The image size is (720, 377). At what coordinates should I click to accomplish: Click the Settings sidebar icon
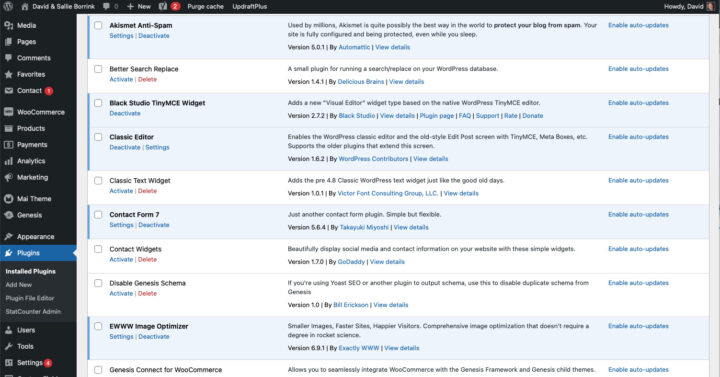[x=8, y=363]
